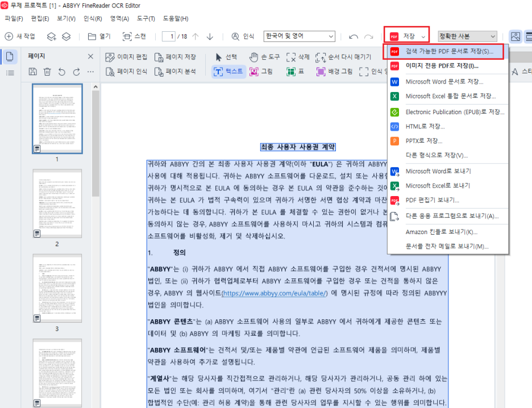Choose 다른 응용 프로그램으로 보내기
Screen dimensions: 532x408
tap(447, 216)
